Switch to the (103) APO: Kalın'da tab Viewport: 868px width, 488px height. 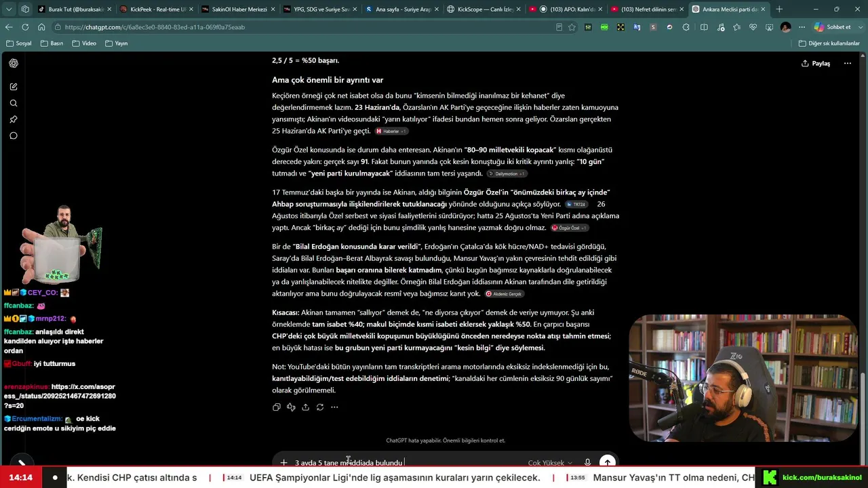point(565,9)
